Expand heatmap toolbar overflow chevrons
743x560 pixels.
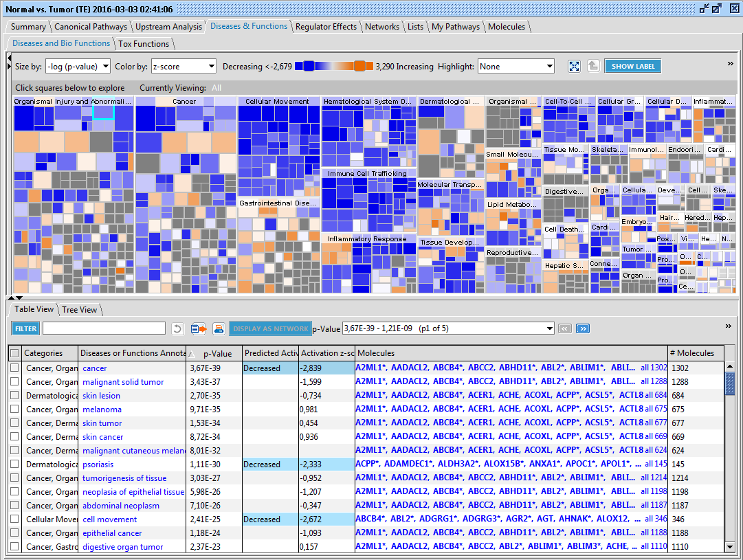[x=730, y=63]
